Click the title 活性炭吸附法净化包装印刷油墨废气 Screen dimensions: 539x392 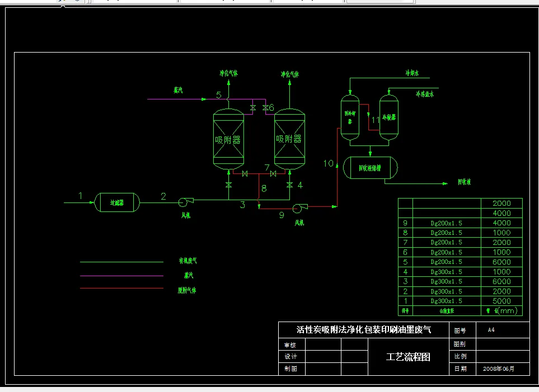(x=364, y=330)
